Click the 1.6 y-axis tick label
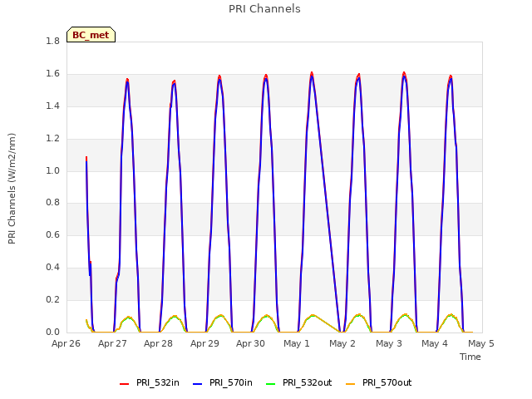The height and width of the screenshot is (399, 532). click(52, 73)
